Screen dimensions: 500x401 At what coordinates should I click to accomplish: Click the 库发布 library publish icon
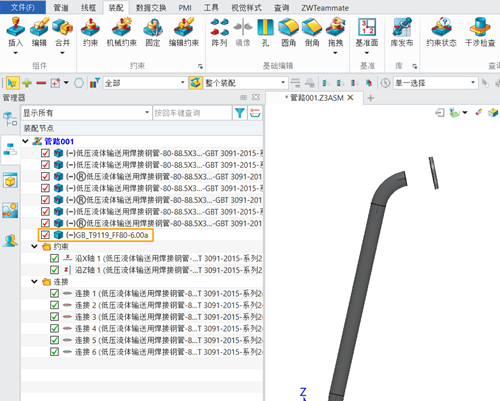402,27
